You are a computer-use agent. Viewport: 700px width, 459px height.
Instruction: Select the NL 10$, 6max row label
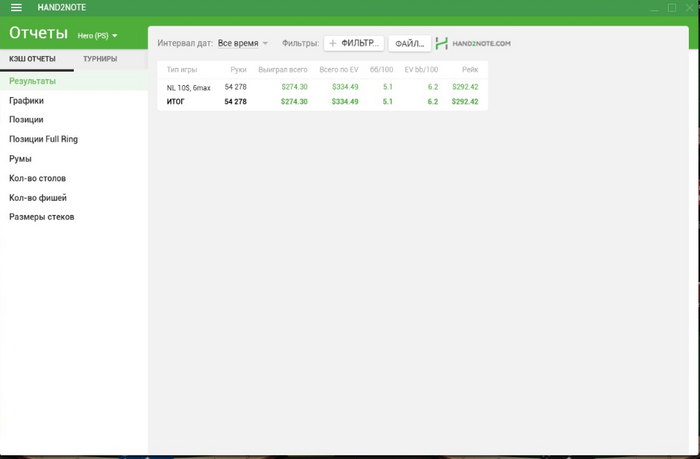(188, 88)
